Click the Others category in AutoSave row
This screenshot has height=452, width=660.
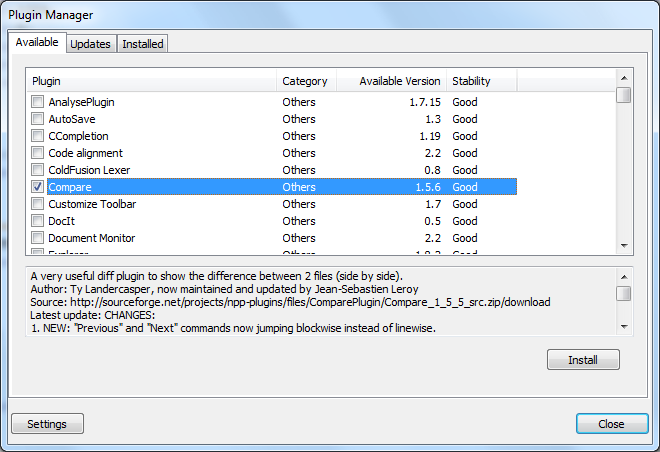299,119
